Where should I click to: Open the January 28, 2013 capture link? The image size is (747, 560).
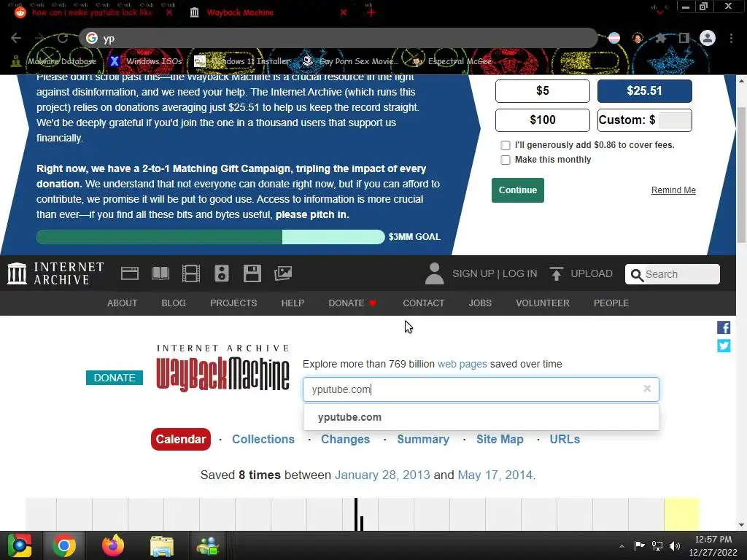click(382, 475)
